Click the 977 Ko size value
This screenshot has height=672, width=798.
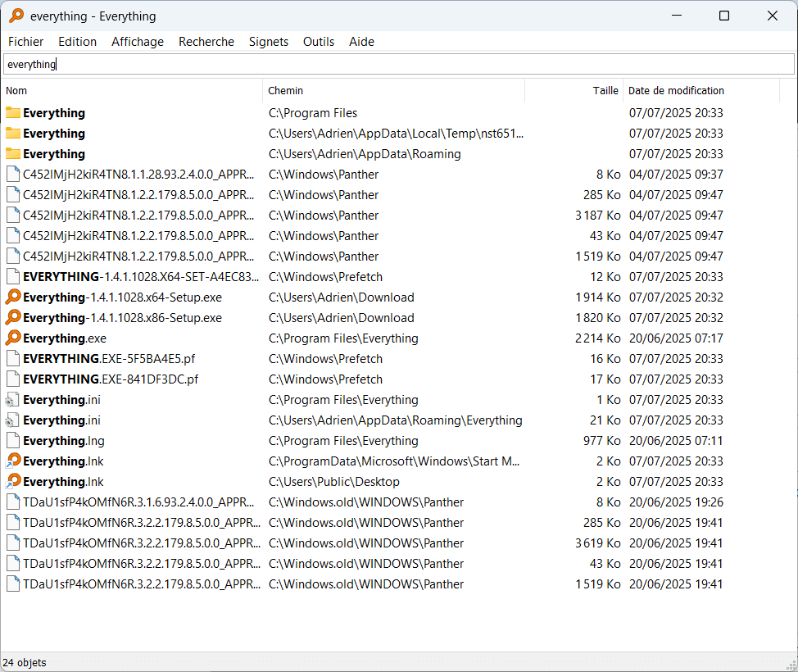(x=601, y=440)
